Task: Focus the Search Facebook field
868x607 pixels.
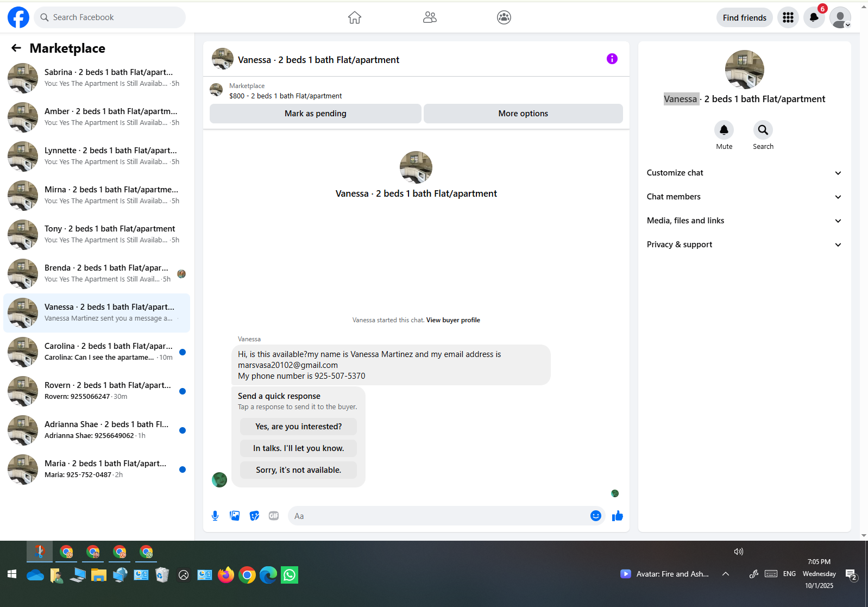Action: pos(110,17)
